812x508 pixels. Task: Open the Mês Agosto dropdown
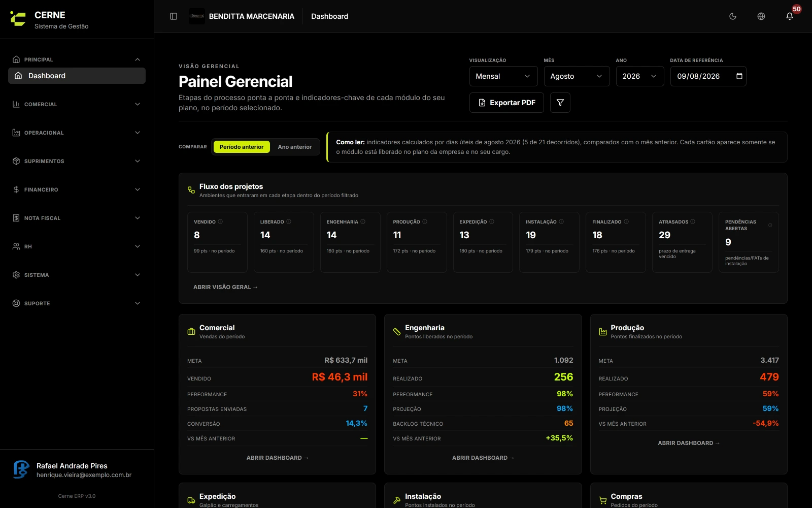click(577, 76)
